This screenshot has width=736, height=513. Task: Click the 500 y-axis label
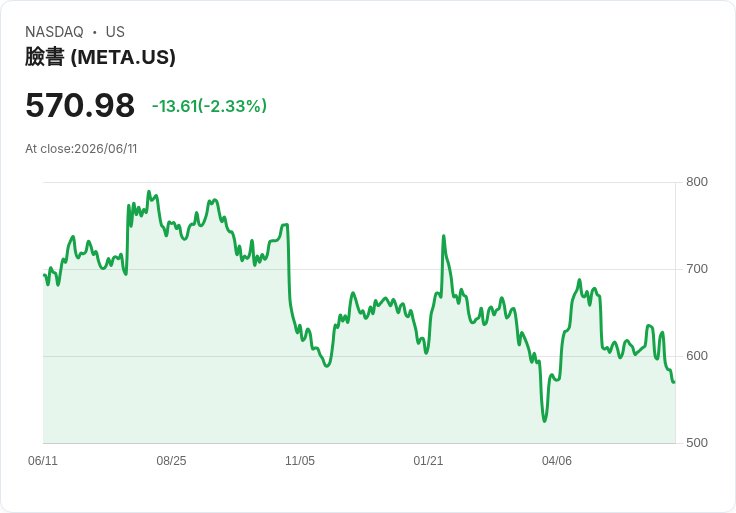click(x=697, y=443)
